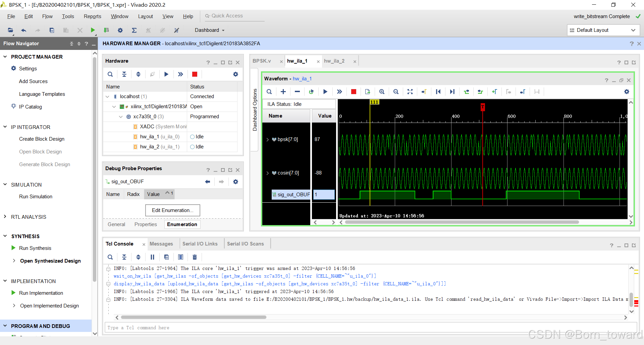Click the Run Synthesis green play icon in toolbar

(93, 30)
